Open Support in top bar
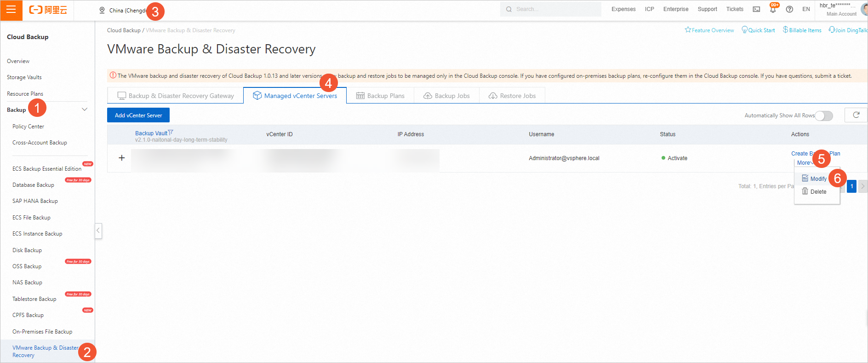 pyautogui.click(x=707, y=9)
